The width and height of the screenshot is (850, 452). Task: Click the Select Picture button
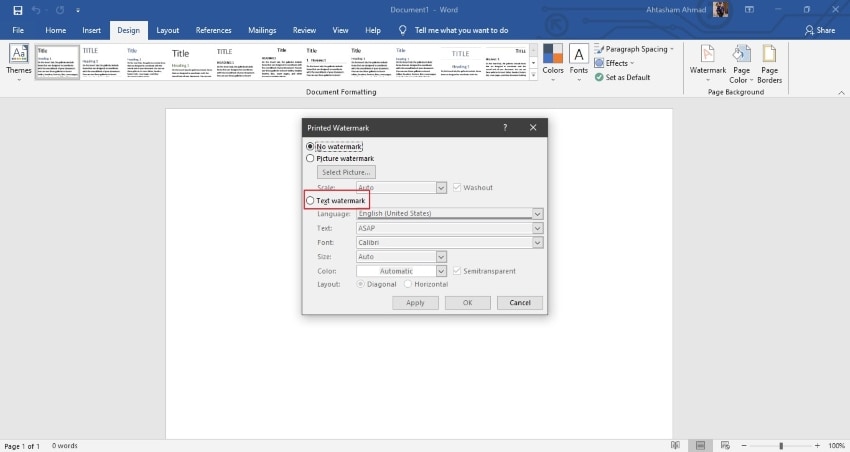click(x=346, y=172)
